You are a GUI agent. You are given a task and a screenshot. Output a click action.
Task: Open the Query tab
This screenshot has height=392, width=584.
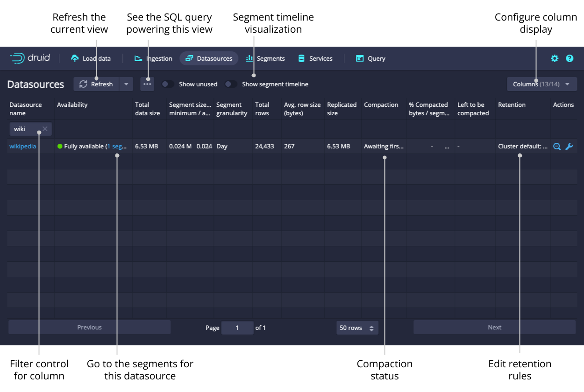[x=370, y=58]
